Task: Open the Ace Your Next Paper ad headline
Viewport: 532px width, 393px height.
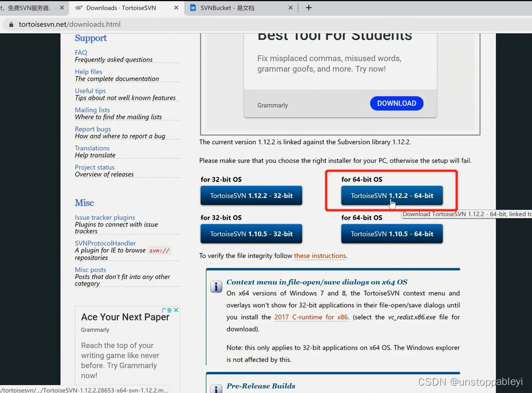Action: tap(125, 317)
